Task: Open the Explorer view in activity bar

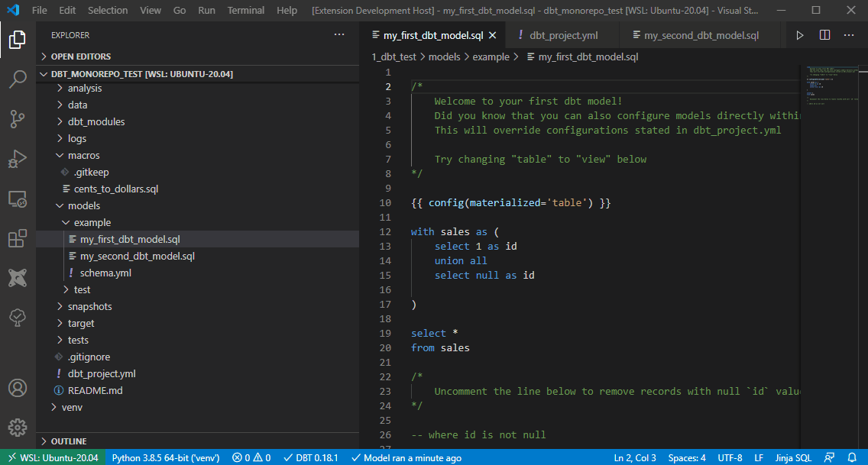Action: [17, 39]
